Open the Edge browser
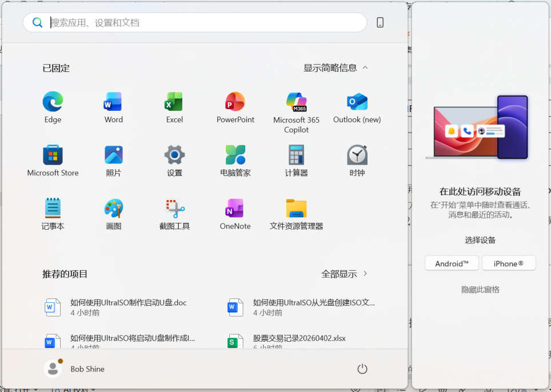Screen dimensions: 551x392 tap(53, 107)
